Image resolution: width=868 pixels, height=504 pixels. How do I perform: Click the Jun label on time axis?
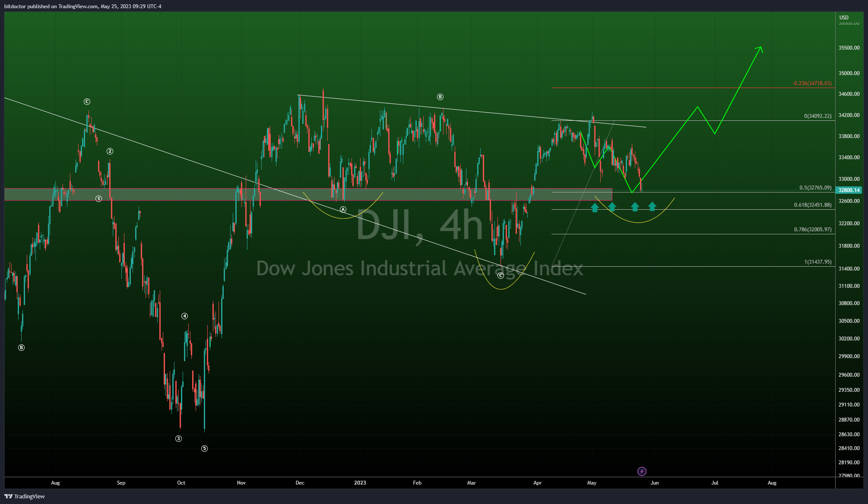655,483
